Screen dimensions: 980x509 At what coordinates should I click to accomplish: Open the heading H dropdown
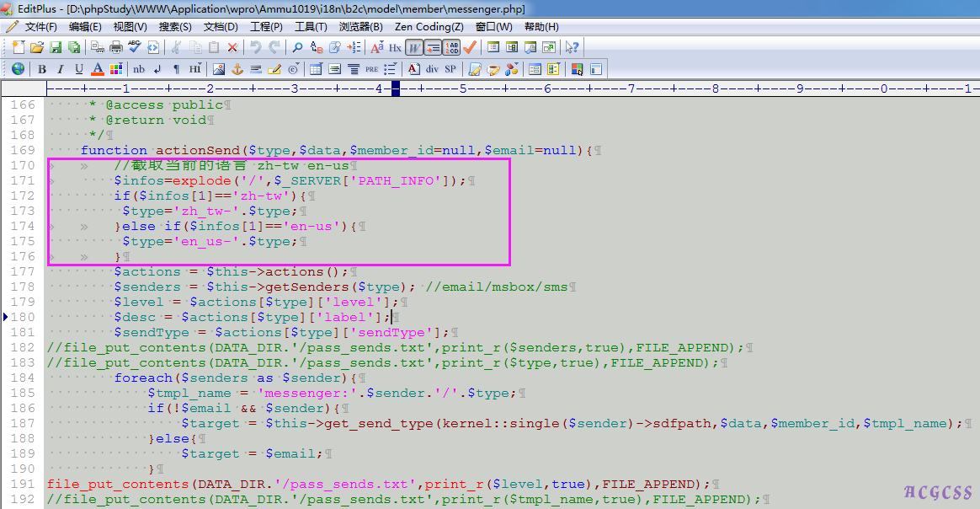tap(194, 69)
